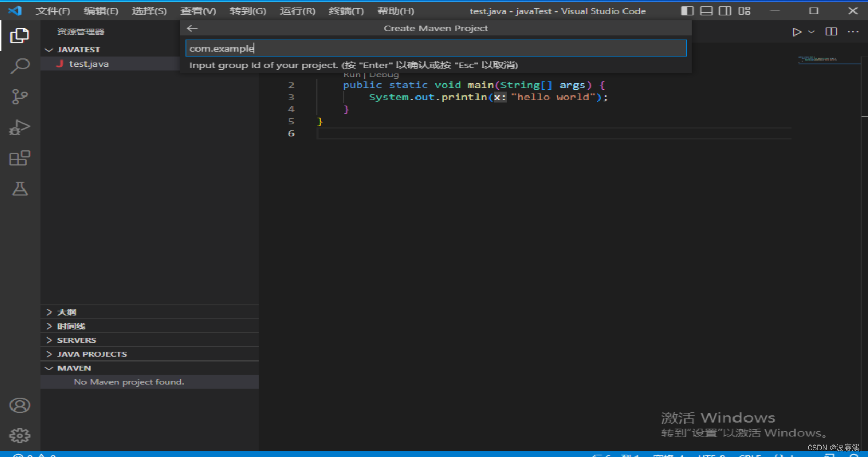The image size is (868, 457).
Task: Open the Customize Layout icon
Action: click(x=744, y=10)
